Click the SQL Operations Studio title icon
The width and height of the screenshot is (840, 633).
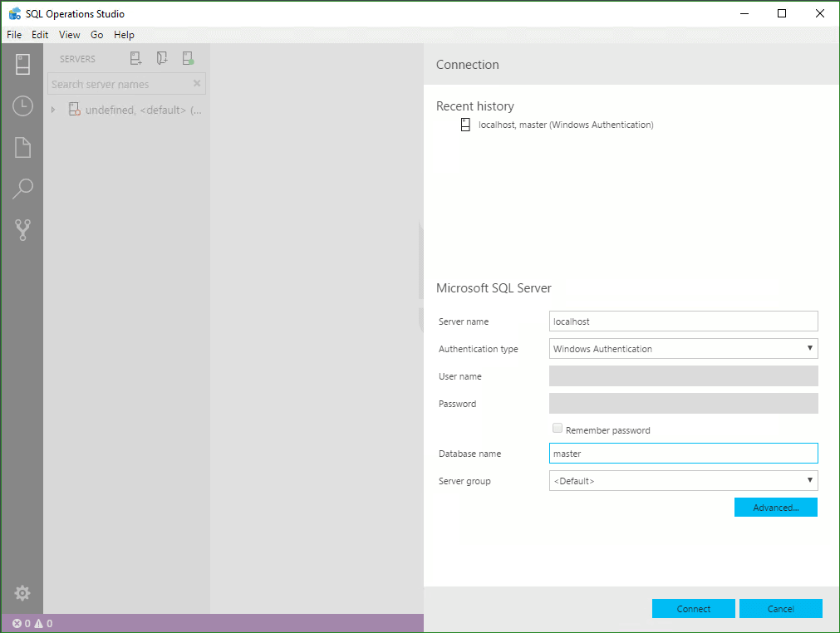pos(15,13)
